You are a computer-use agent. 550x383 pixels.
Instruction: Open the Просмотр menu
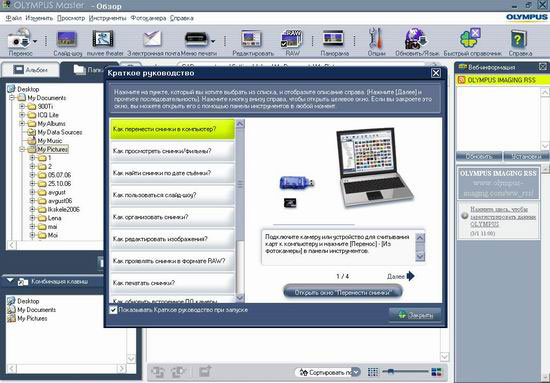point(71,18)
